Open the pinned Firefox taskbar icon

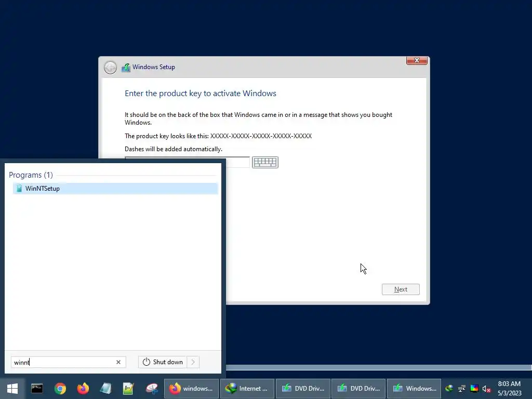coord(83,389)
